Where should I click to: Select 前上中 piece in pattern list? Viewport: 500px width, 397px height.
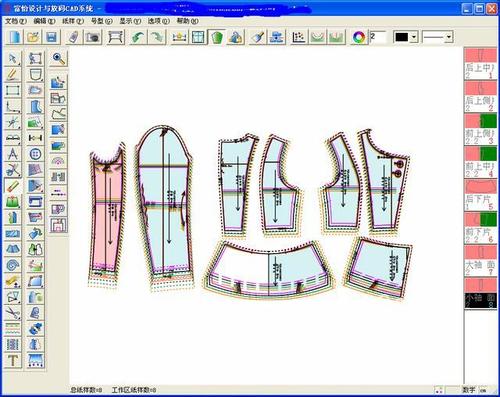click(480, 162)
